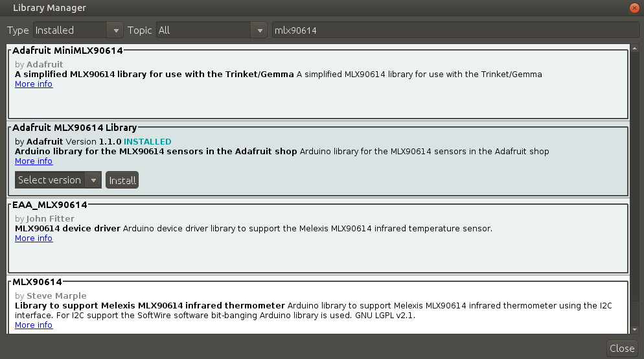Open More info for EAA_MLX90614 driver
Viewport: 644px width, 359px height.
click(x=34, y=238)
